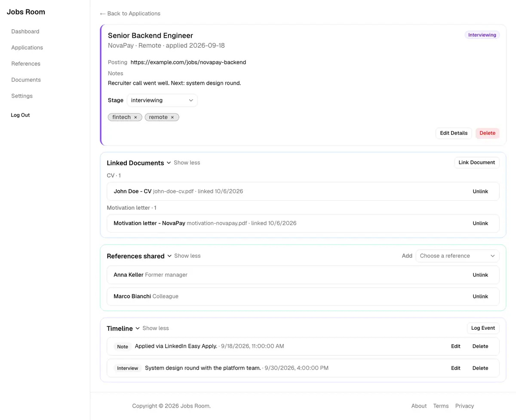Click the John Doe - CV name
516x420 pixels.
(132, 191)
